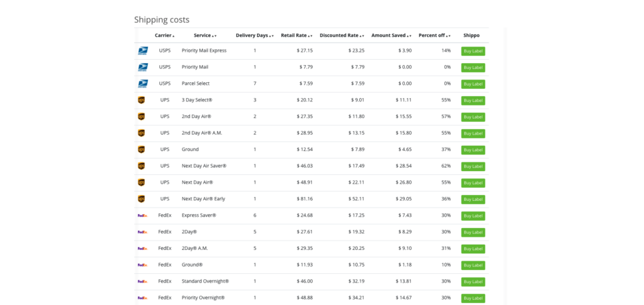The height and width of the screenshot is (305, 644).
Task: Click the 14% percent off cell
Action: [x=446, y=50]
